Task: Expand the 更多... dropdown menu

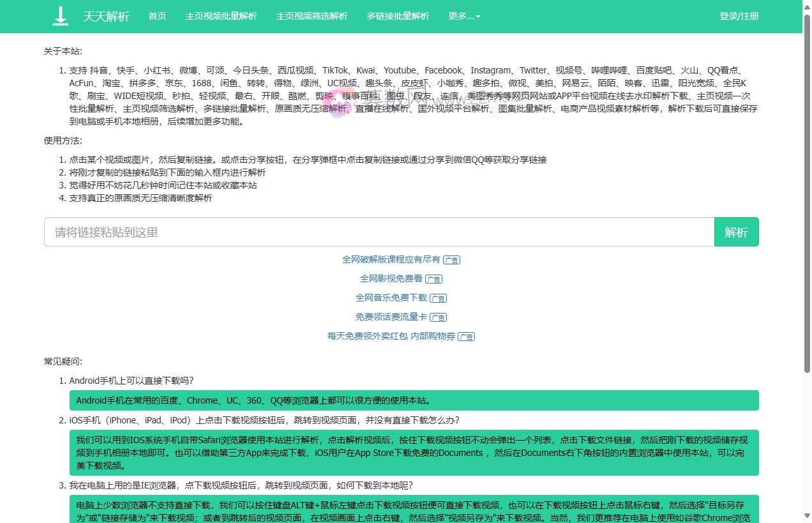Action: pyautogui.click(x=464, y=17)
